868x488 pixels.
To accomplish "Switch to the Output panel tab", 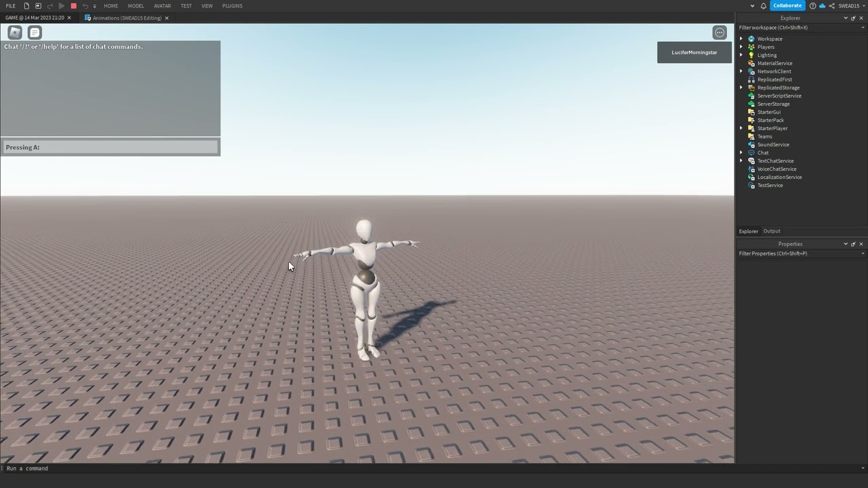I will coord(772,231).
